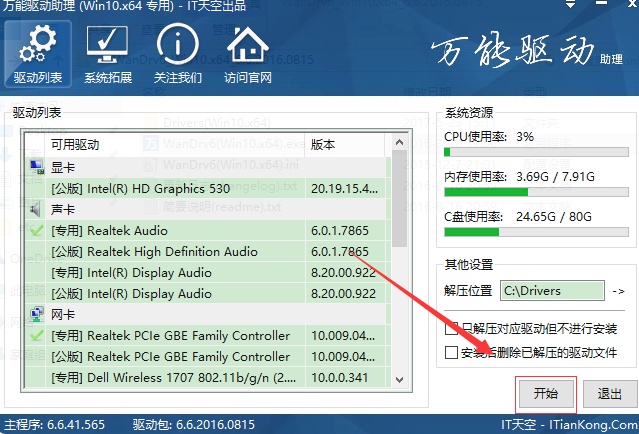Click the C盘使用率 progress bar
The image size is (639, 434).
click(x=536, y=232)
